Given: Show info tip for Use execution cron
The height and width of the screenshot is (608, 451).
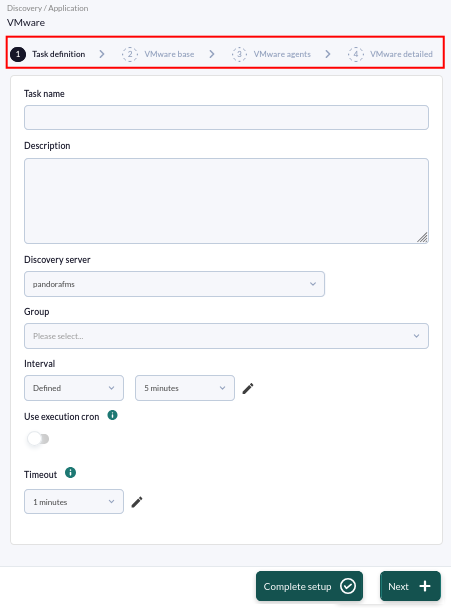Looking at the screenshot, I should point(112,415).
